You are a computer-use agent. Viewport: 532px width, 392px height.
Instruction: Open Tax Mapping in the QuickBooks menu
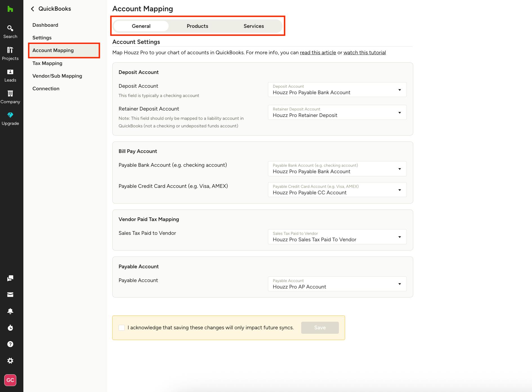(47, 63)
